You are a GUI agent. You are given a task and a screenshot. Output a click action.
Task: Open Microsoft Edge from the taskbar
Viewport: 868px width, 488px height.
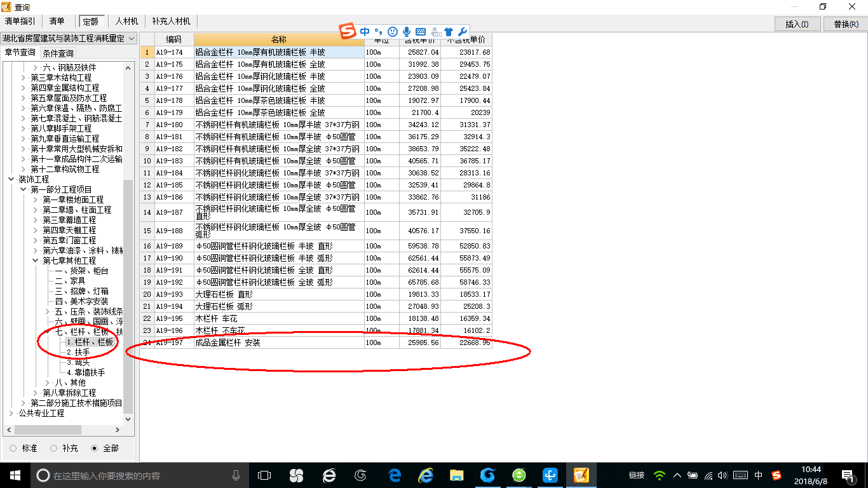[395, 475]
